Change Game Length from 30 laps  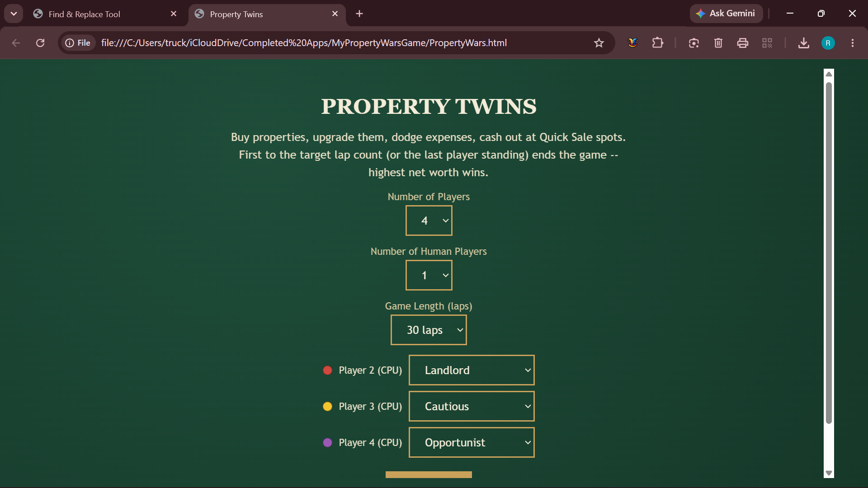tap(429, 330)
